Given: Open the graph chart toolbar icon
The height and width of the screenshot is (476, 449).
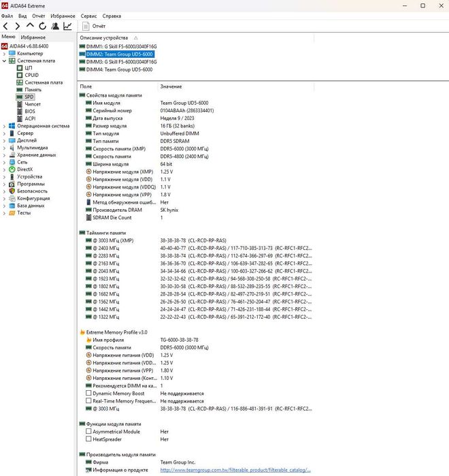Looking at the screenshot, I should pos(67,26).
